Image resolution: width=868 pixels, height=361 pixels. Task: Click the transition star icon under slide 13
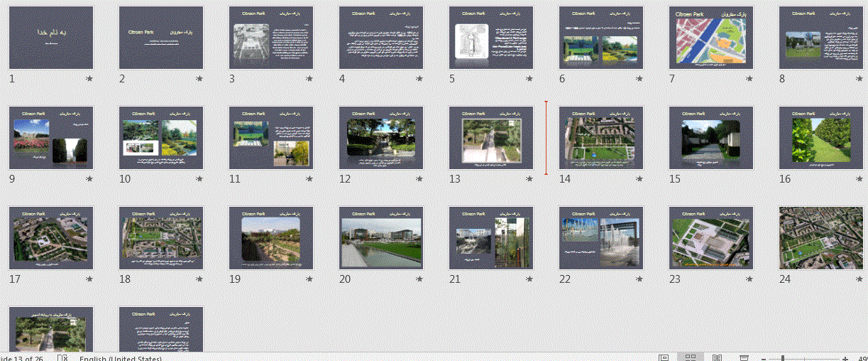(x=529, y=179)
